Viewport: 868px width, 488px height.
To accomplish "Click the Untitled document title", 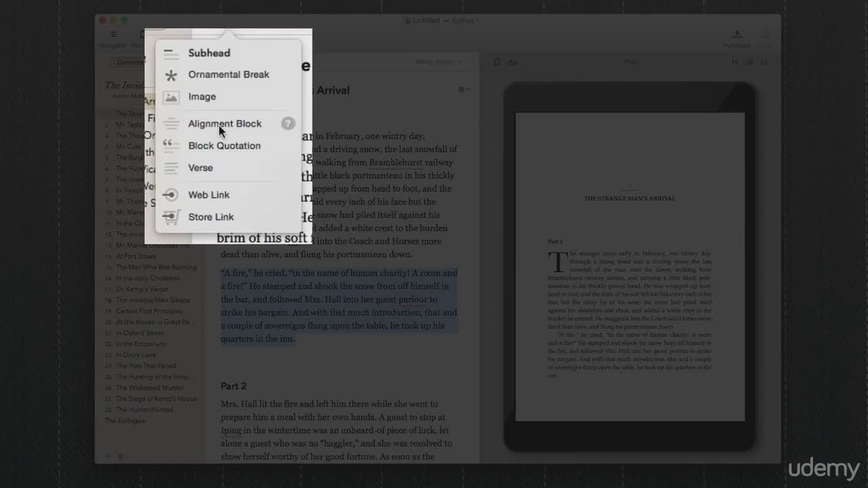I will (426, 20).
